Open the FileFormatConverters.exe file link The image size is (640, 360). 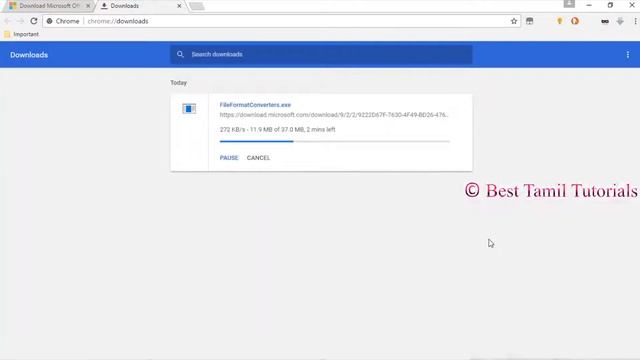(255, 105)
